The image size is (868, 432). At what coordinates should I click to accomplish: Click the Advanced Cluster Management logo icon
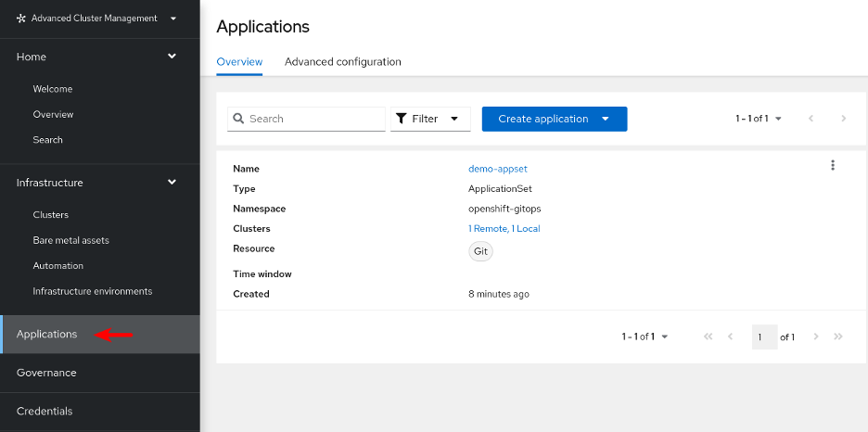[21, 19]
